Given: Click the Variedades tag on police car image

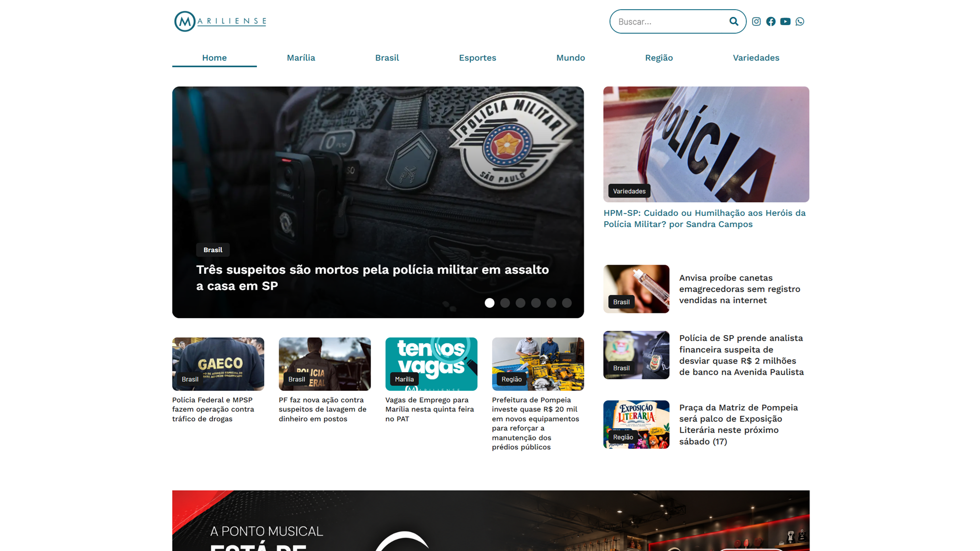Looking at the screenshot, I should click(629, 191).
